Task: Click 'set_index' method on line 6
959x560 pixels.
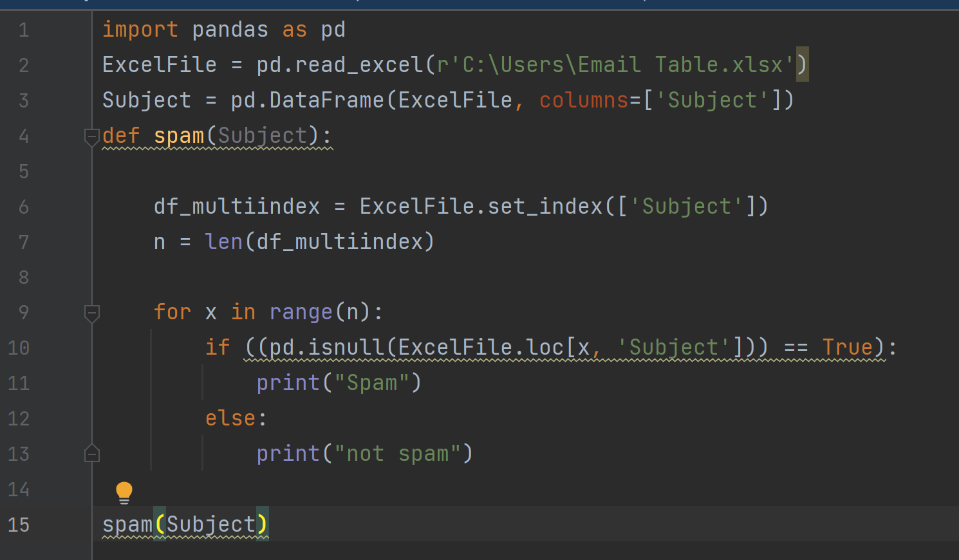Action: (545, 207)
